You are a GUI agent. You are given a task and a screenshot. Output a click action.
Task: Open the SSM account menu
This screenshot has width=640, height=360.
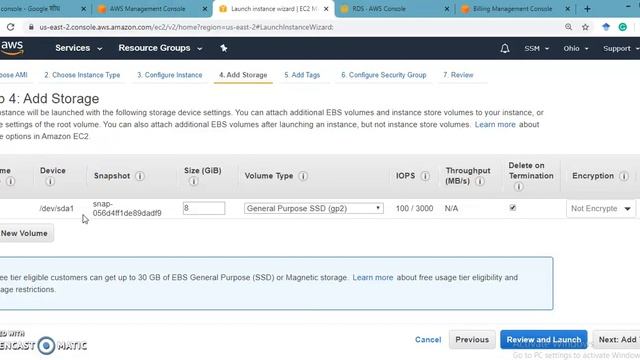coord(536,49)
